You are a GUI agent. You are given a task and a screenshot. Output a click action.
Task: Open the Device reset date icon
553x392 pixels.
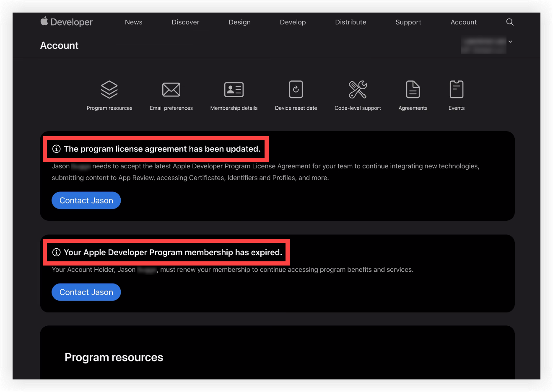click(296, 90)
